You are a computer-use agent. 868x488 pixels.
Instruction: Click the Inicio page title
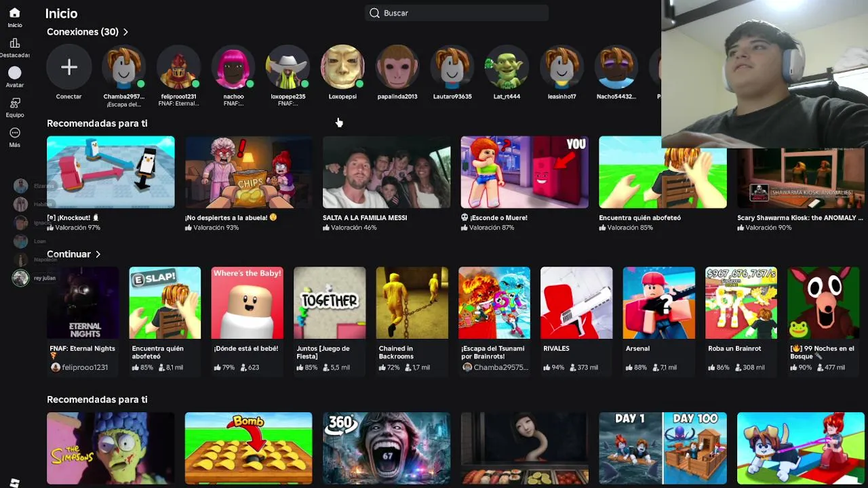coord(61,14)
